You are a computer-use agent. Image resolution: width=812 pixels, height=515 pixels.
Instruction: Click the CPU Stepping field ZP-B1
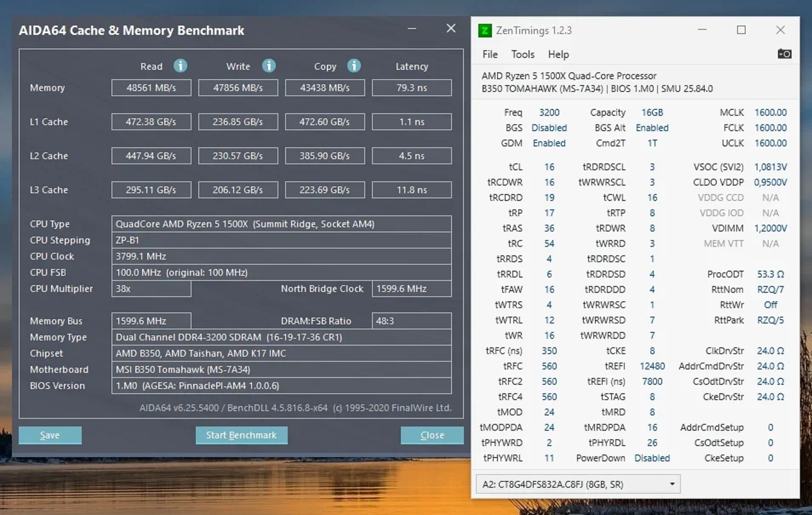point(281,240)
